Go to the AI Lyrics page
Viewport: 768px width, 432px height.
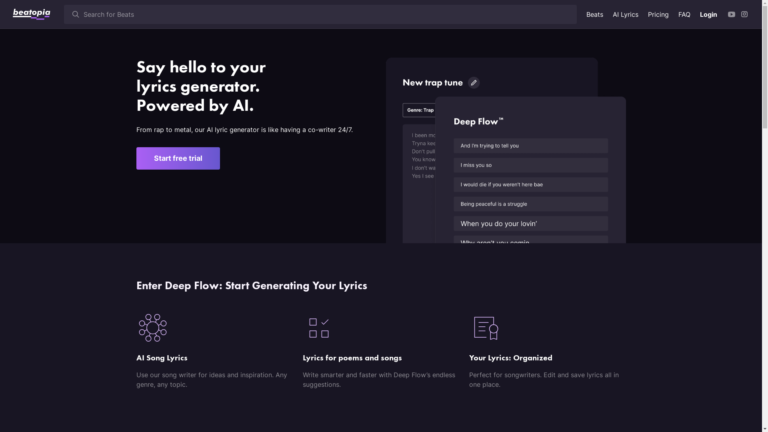[625, 15]
